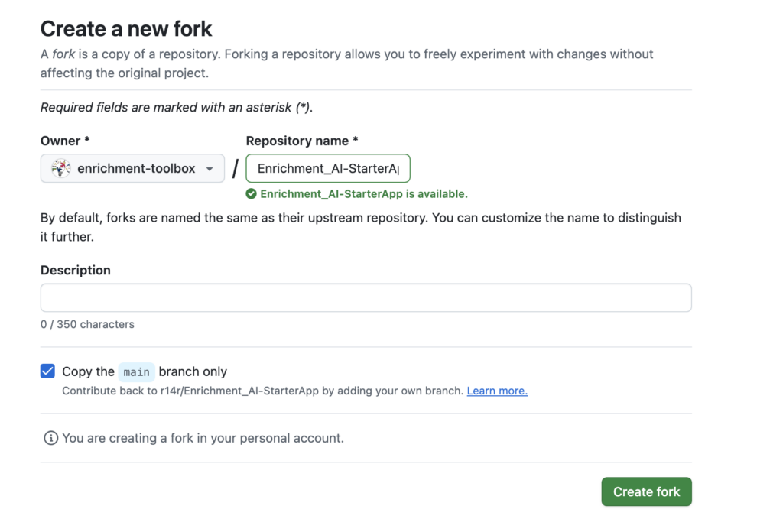Open the enrichment-toolbox owner selector
This screenshot has height=532, width=783.
click(x=132, y=168)
